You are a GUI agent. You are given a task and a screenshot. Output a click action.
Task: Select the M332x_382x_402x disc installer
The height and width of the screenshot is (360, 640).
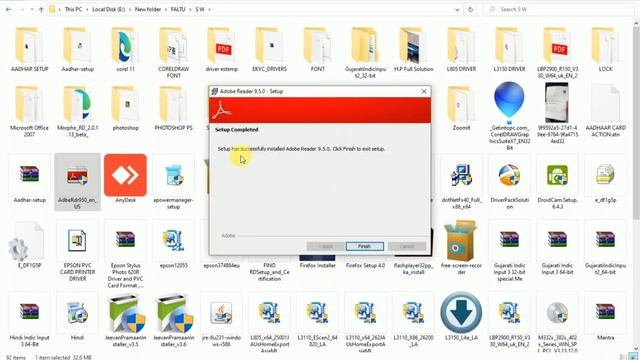[x=558, y=322]
